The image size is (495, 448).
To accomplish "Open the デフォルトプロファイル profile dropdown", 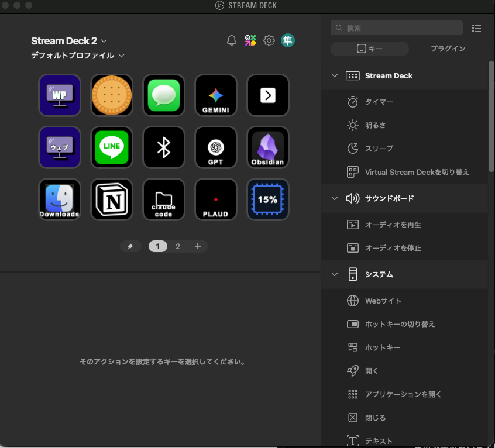I will pyautogui.click(x=77, y=56).
